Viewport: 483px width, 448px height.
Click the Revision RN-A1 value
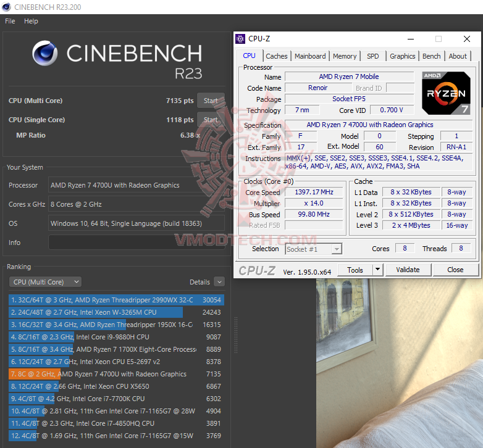(x=456, y=147)
